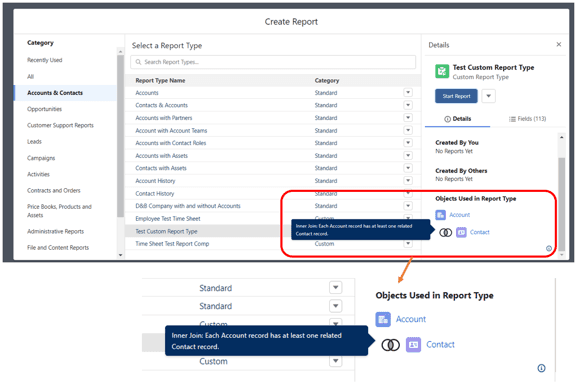Select the All category
This screenshot has width=578, height=388.
30,77
